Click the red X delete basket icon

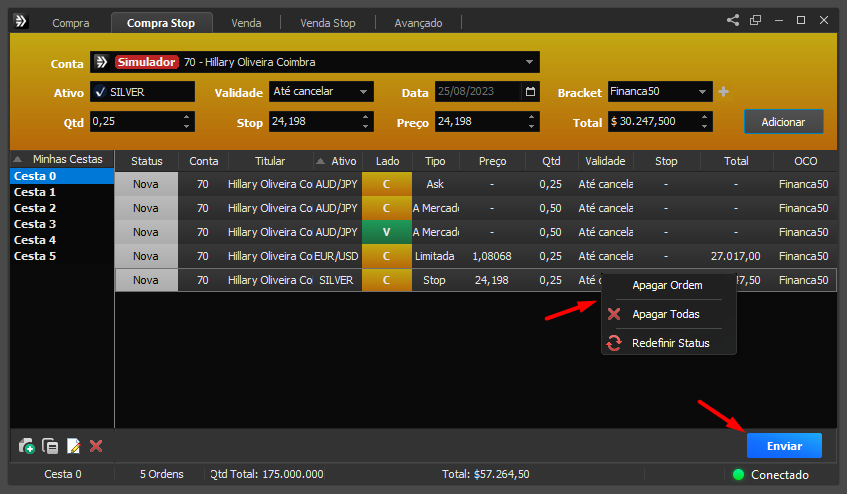[96, 446]
